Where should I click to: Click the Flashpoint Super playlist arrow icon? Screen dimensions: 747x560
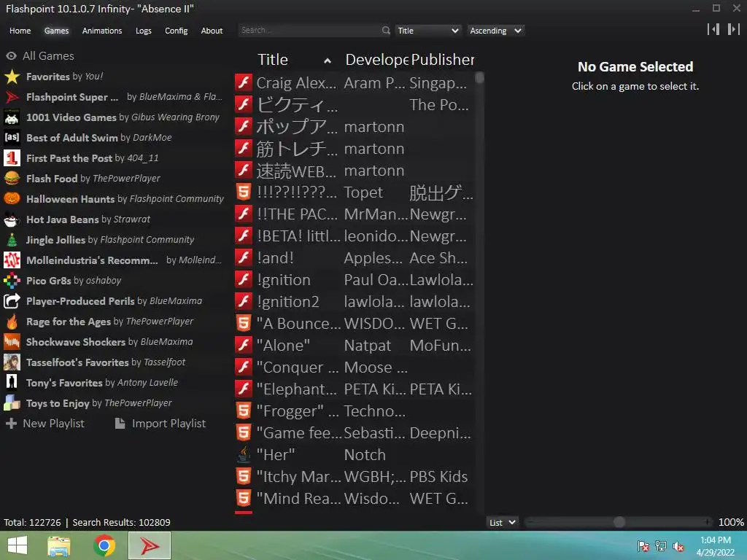[12, 97]
